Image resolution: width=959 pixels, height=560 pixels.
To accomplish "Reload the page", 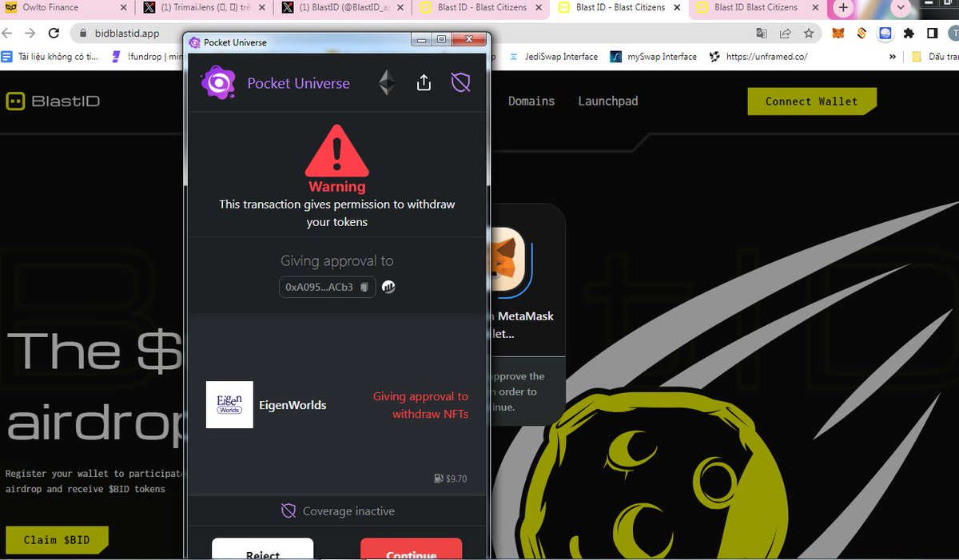I will pos(54,34).
